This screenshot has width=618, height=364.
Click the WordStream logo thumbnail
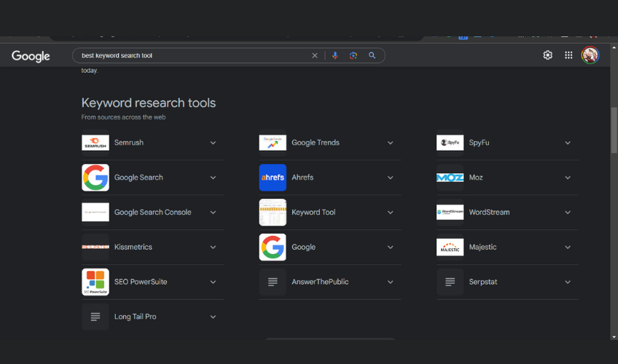click(450, 212)
